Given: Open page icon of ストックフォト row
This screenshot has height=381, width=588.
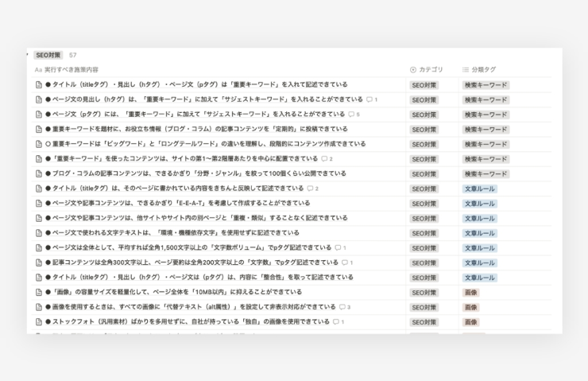Looking at the screenshot, I should (39, 322).
